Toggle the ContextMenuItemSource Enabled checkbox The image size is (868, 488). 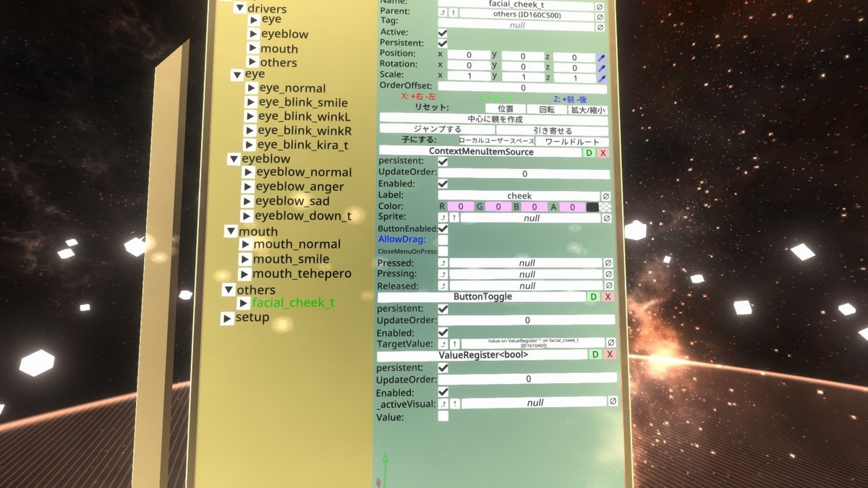pyautogui.click(x=443, y=184)
